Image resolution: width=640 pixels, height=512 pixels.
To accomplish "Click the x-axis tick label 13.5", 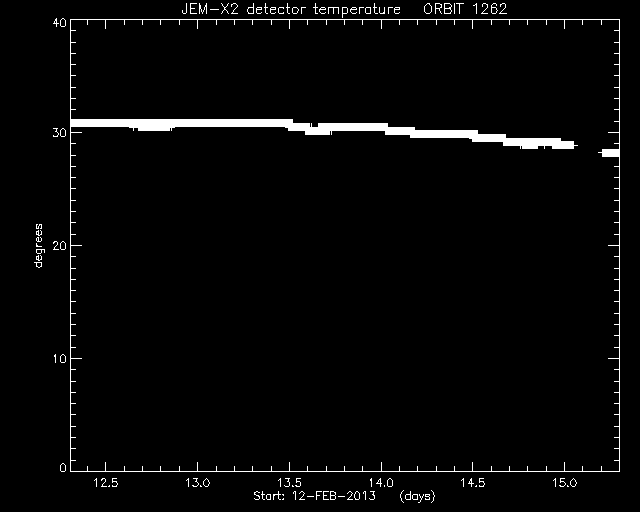I will click(x=289, y=483).
